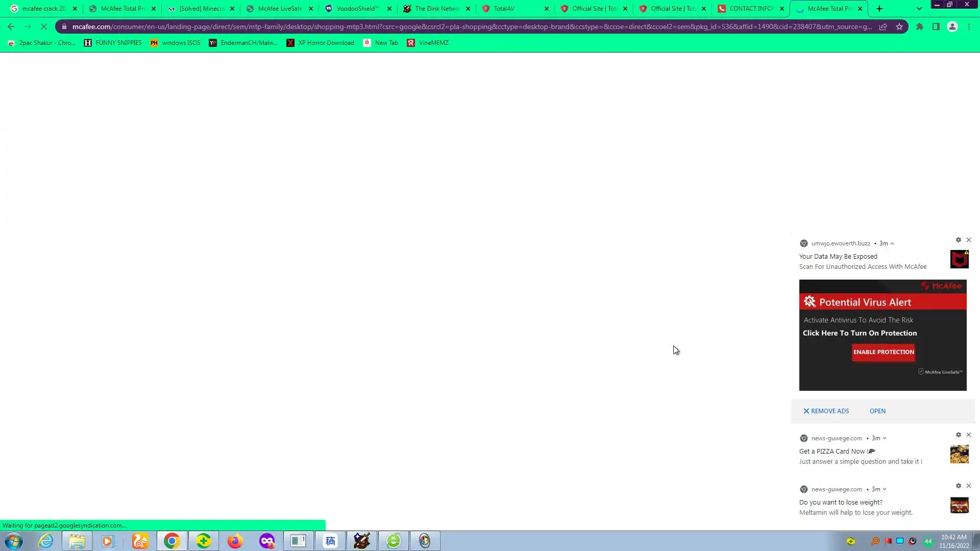Switch to the TotalAV tab

tap(504, 9)
